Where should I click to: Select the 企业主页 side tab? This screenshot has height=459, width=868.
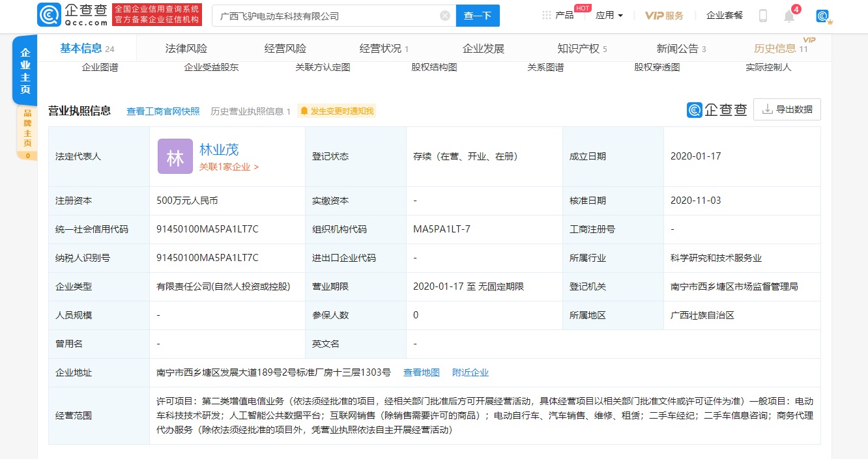click(x=25, y=71)
